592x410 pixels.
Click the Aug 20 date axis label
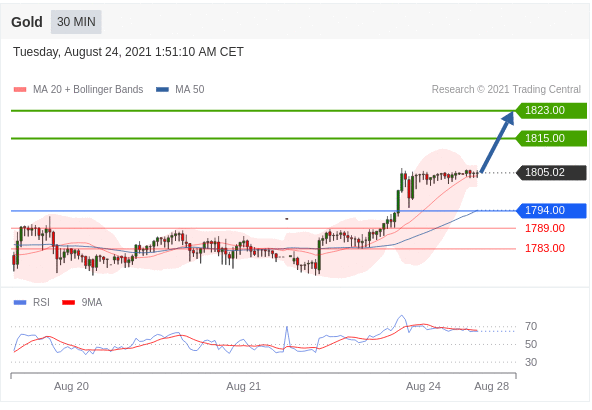(x=71, y=387)
